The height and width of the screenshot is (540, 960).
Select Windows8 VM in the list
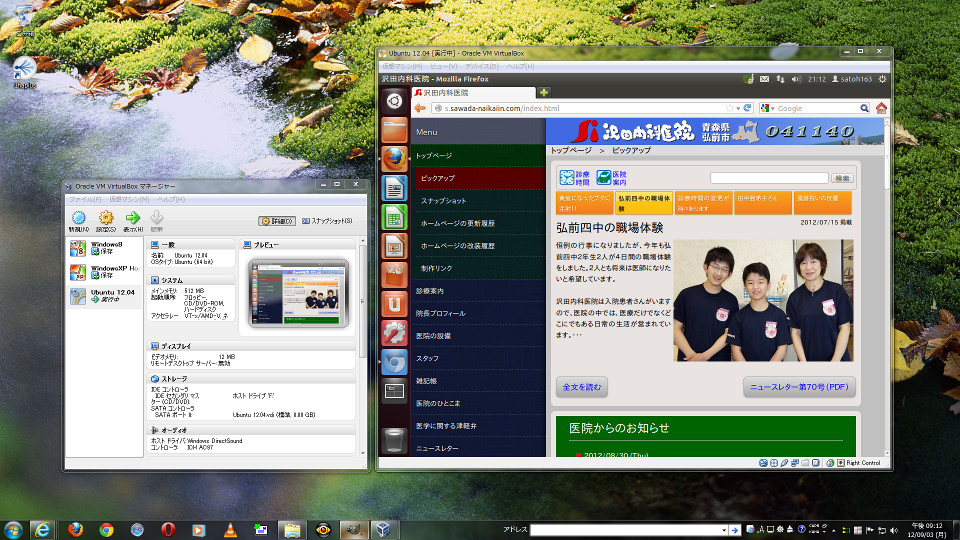(105, 248)
